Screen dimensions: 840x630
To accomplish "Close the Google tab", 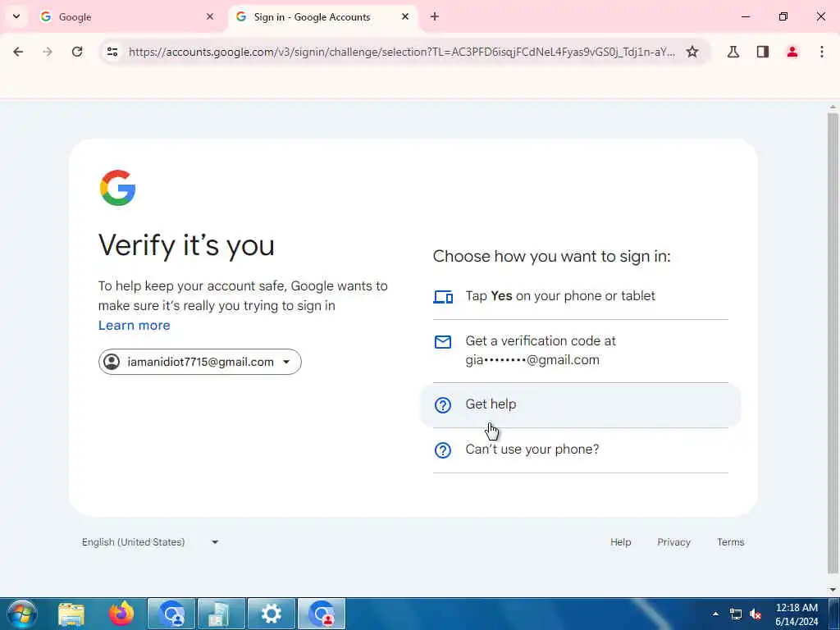I will pos(210,16).
